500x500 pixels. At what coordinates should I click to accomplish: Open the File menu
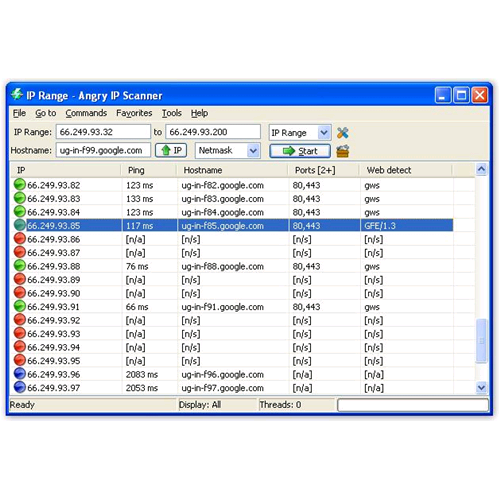[x=19, y=113]
